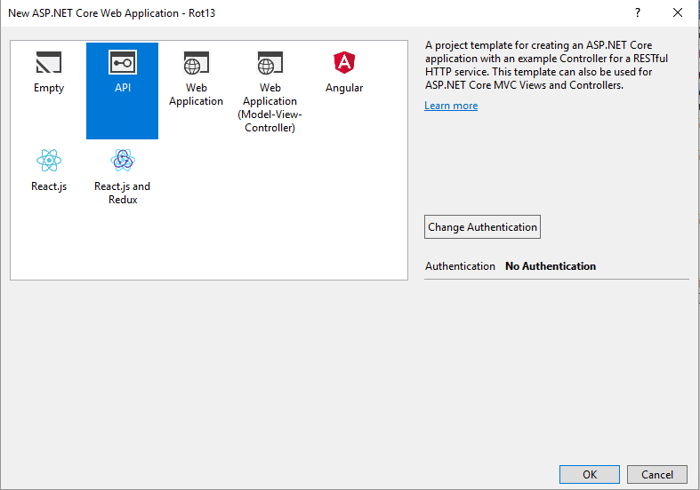Pick the React.js and Redux template
The width and height of the screenshot is (700, 490).
(122, 177)
